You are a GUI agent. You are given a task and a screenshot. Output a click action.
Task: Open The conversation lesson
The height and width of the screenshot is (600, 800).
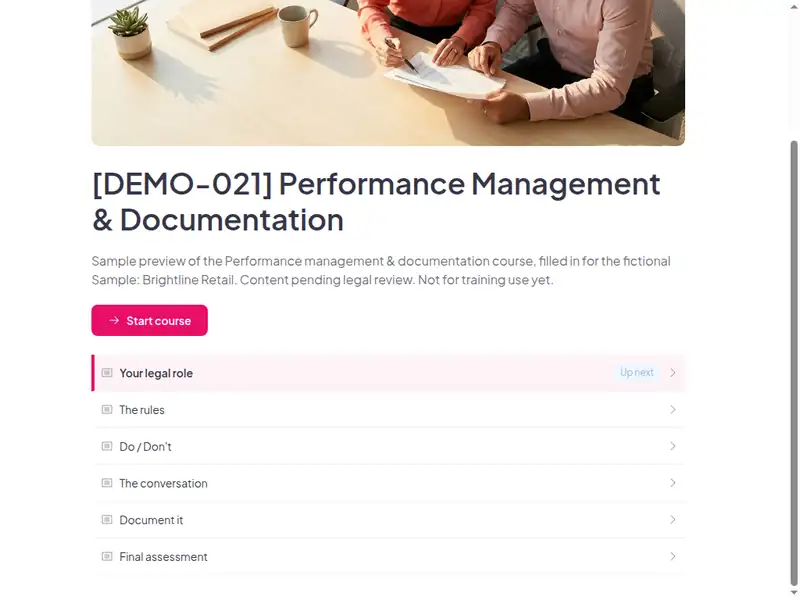(x=388, y=483)
